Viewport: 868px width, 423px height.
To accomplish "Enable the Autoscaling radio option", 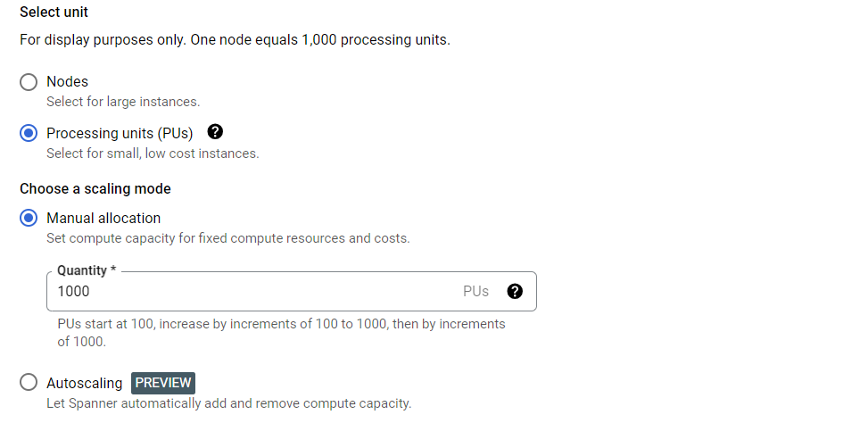I will (29, 383).
